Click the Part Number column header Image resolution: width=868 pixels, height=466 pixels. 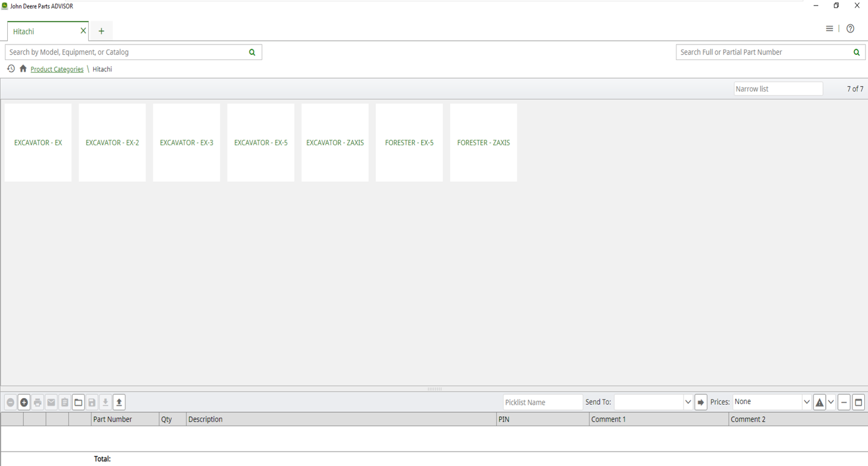coord(125,419)
